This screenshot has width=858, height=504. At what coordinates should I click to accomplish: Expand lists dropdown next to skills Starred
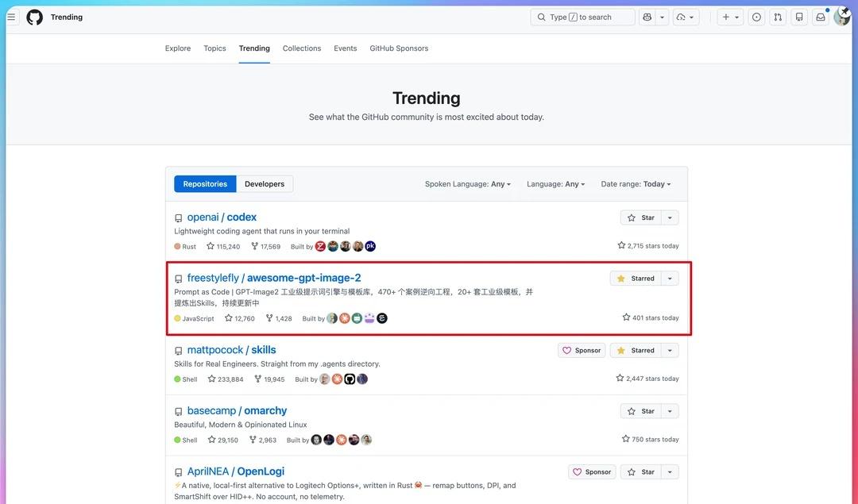click(670, 350)
